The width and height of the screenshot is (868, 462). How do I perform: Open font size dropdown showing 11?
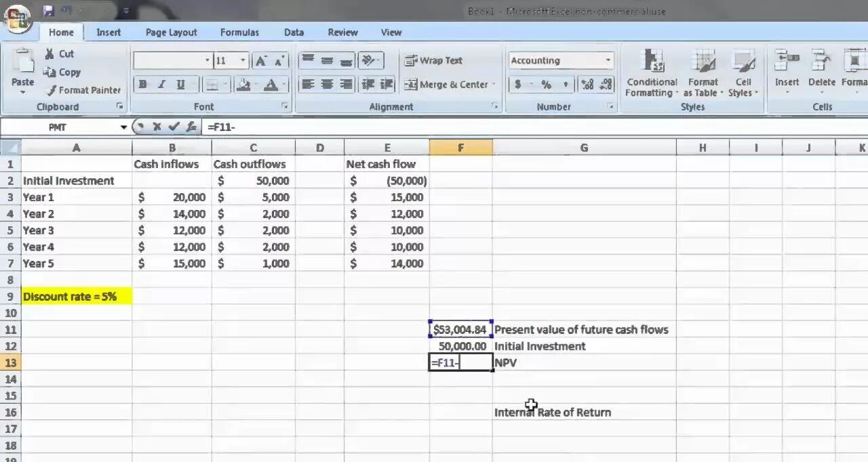243,60
